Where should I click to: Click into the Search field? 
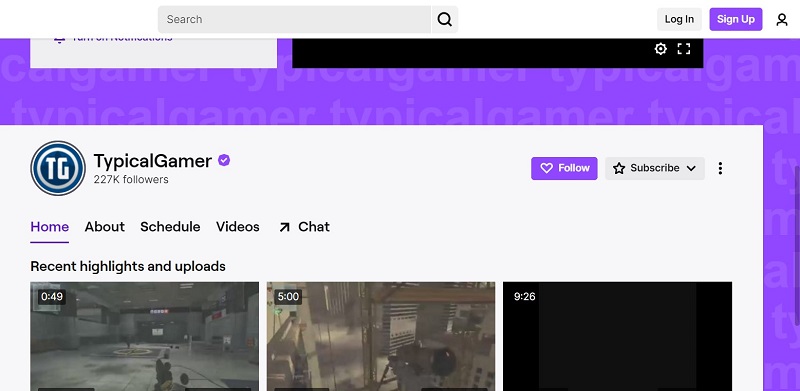[294, 19]
